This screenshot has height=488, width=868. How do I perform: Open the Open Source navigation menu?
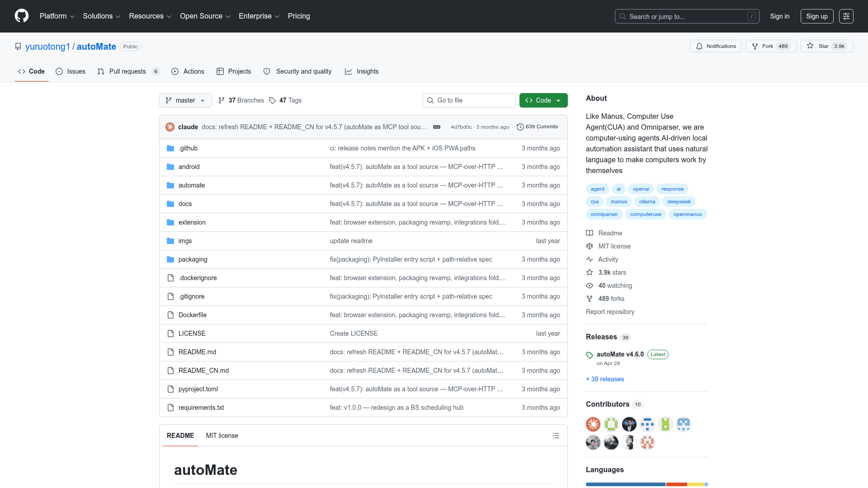[x=205, y=16]
